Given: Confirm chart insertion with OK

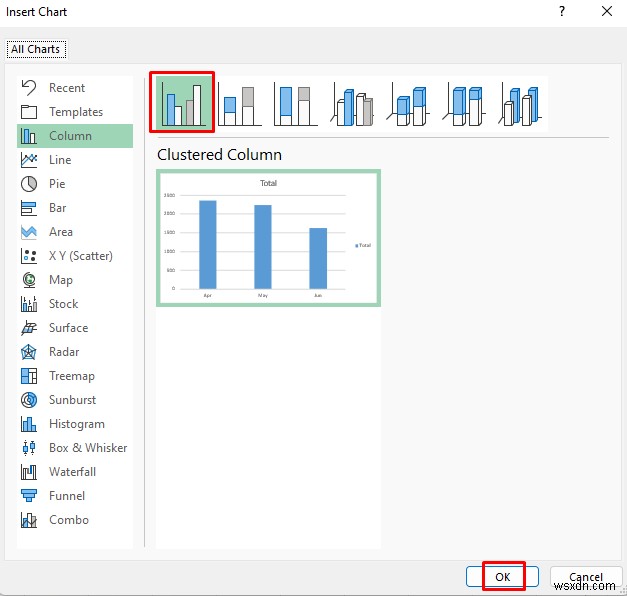Looking at the screenshot, I should (x=502, y=576).
